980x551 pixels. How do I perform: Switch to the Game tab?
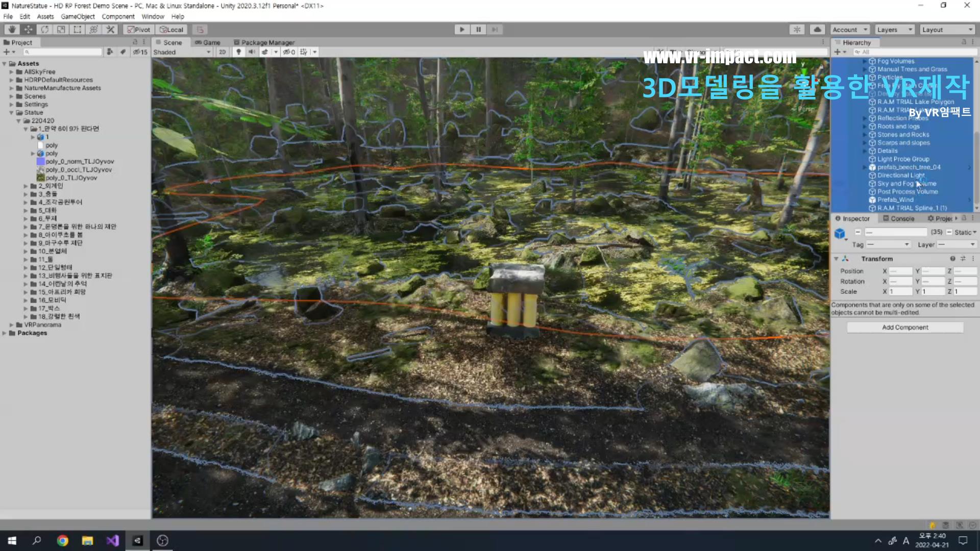click(207, 42)
